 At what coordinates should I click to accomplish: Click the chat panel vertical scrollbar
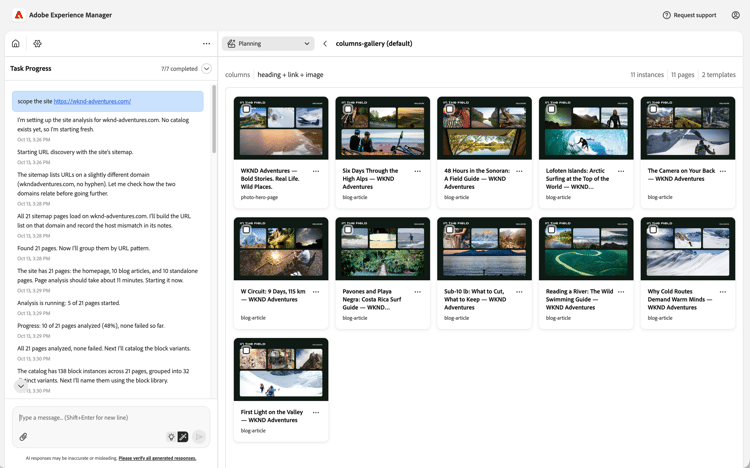tap(214, 120)
